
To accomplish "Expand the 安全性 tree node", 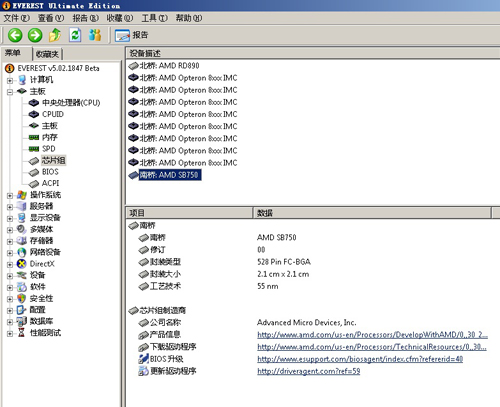I will click(10, 299).
